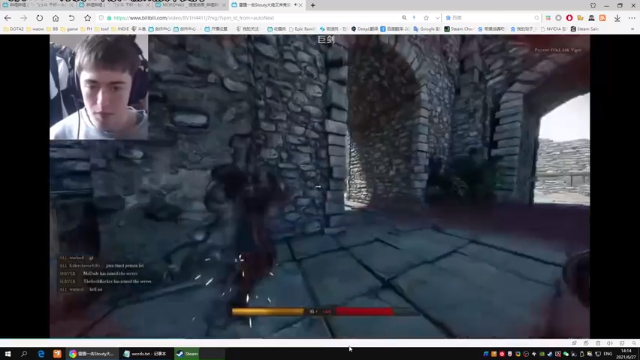Open the downloads arrow icon in toolbar

tap(617, 18)
